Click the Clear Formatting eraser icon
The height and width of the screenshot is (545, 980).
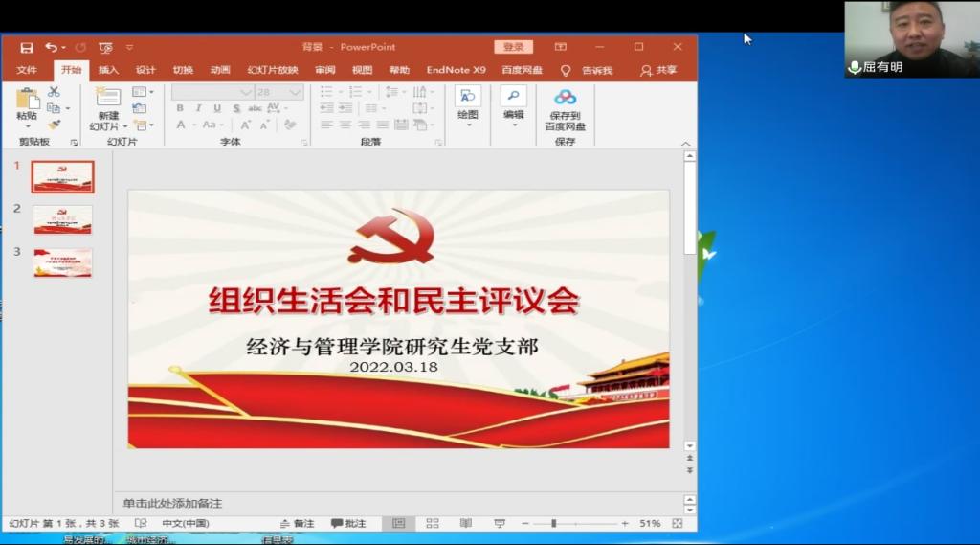click(289, 125)
